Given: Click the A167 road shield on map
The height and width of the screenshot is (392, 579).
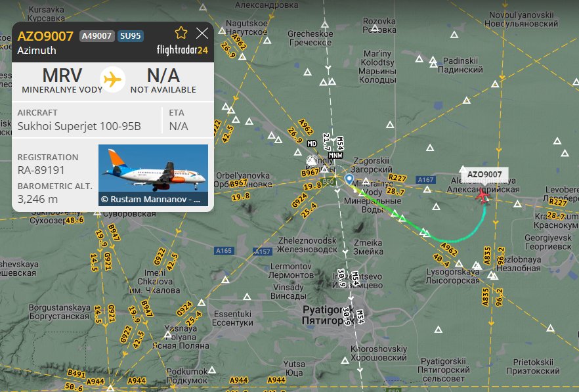Looking at the screenshot, I should click(x=425, y=179).
